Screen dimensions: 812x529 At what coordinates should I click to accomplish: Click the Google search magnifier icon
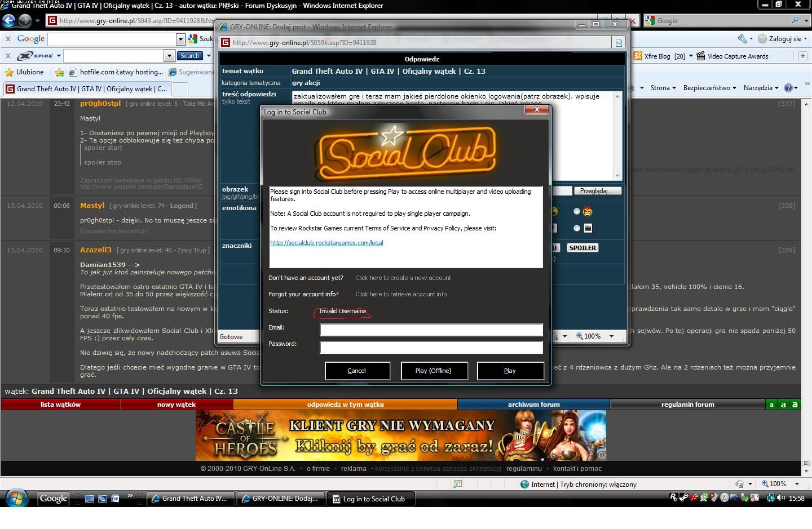pyautogui.click(x=795, y=20)
